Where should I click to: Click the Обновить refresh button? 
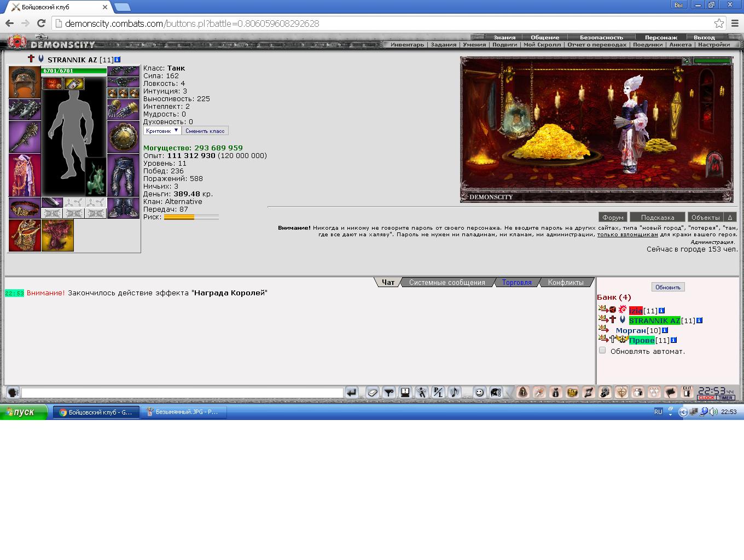pos(668,287)
